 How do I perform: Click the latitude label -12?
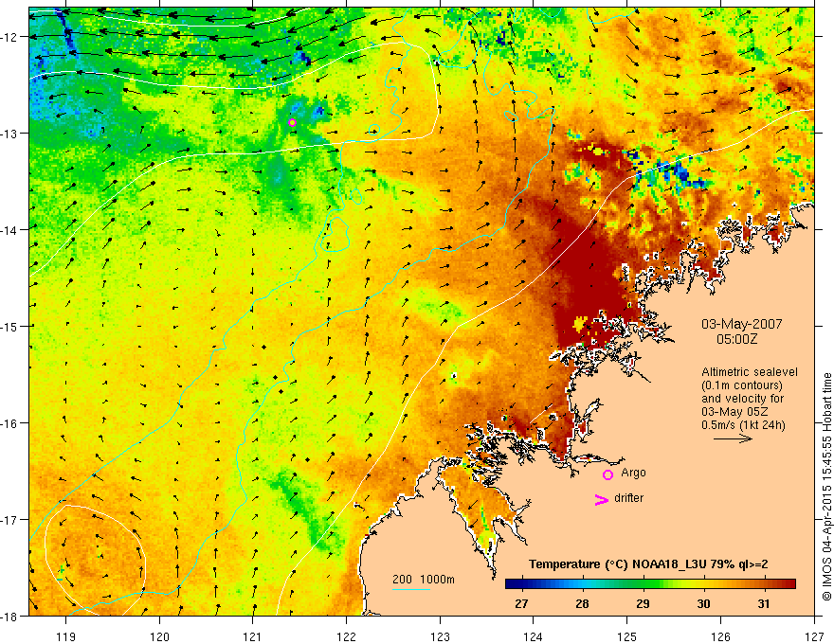coord(9,37)
